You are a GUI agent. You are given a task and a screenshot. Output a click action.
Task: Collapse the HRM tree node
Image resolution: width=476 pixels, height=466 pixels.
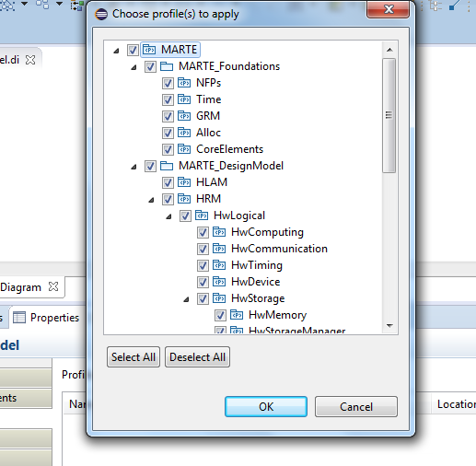tap(151, 200)
